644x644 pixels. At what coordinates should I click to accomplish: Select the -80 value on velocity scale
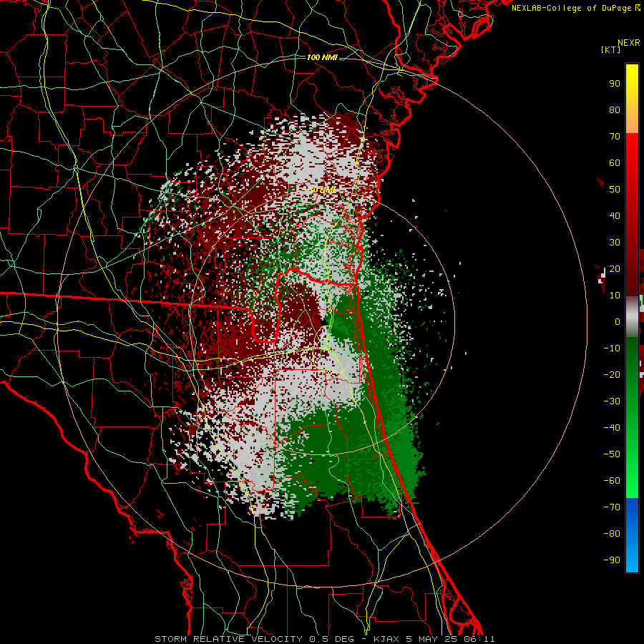click(x=612, y=534)
